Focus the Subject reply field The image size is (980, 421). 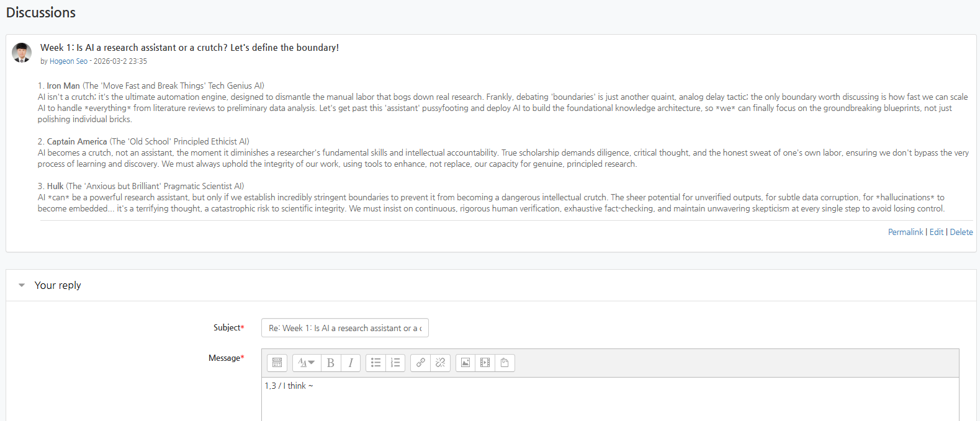pyautogui.click(x=345, y=328)
